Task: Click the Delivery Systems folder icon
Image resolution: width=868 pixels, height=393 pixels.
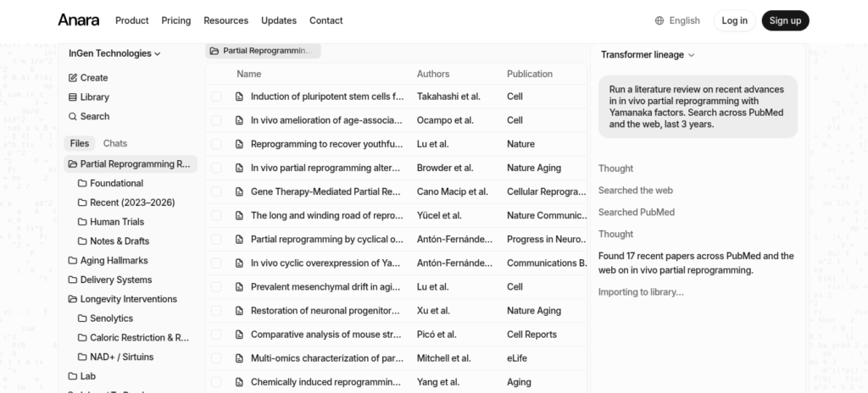Action: coord(73,280)
